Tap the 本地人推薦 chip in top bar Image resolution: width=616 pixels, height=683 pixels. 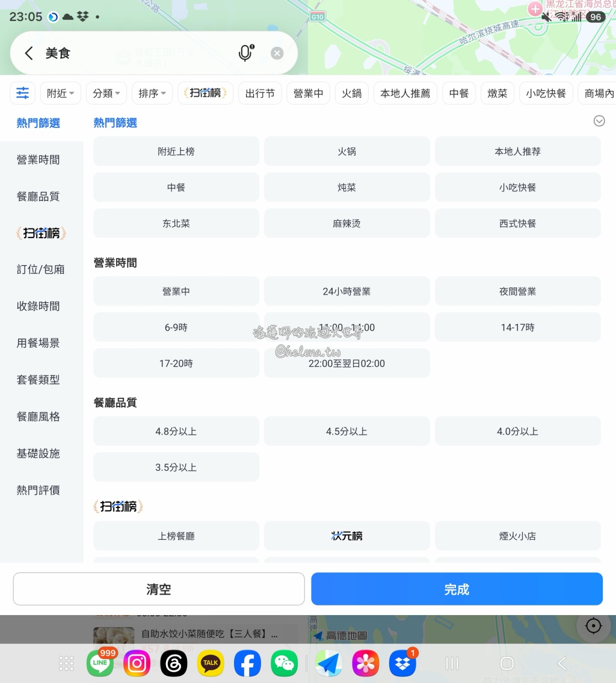point(405,93)
